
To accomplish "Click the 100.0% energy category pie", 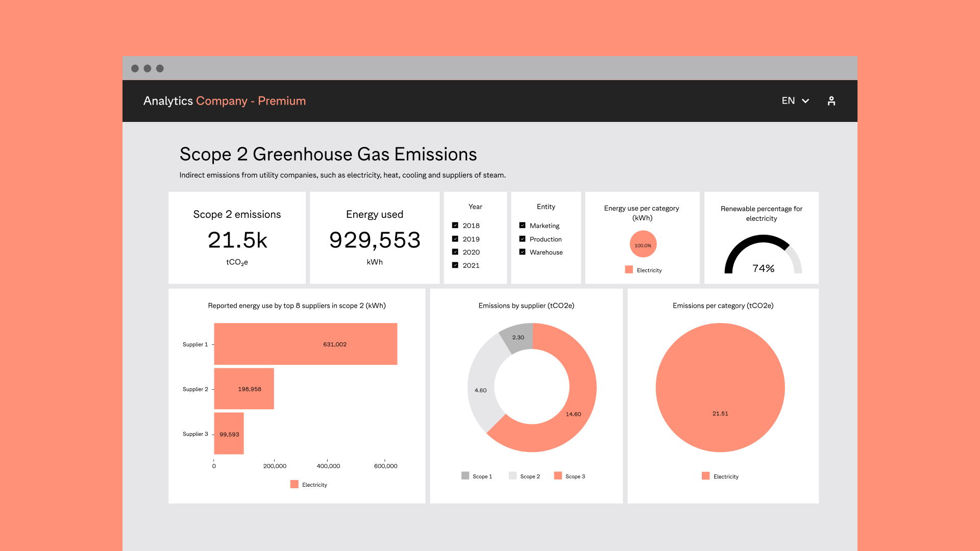I will tap(643, 244).
